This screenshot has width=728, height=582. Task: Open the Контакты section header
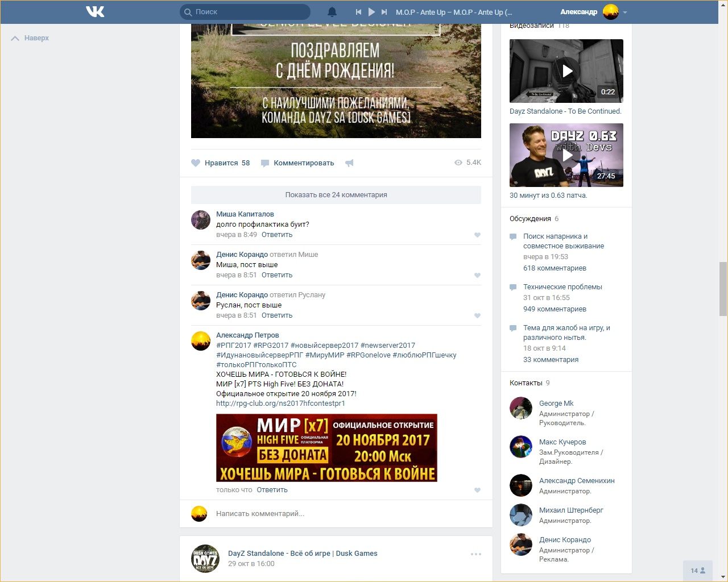pyautogui.click(x=526, y=383)
